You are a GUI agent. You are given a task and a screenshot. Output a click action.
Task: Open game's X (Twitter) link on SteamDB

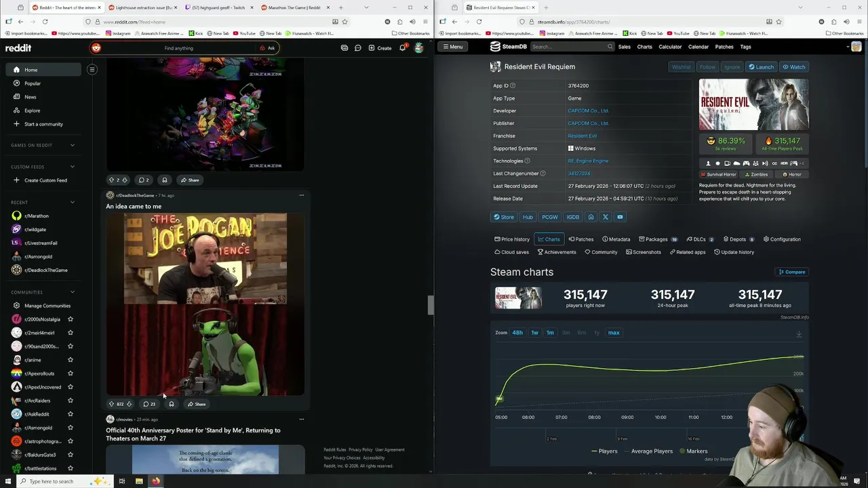click(x=606, y=217)
